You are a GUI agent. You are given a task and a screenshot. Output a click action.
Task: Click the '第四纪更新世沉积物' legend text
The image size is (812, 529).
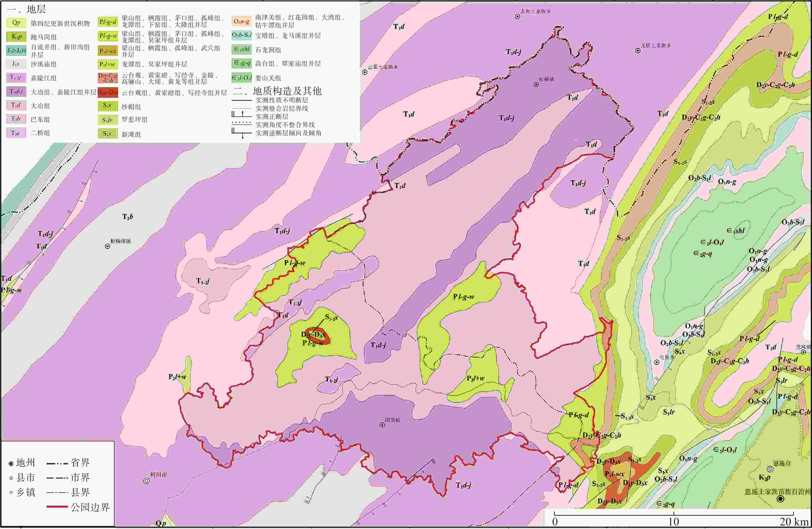coord(60,23)
